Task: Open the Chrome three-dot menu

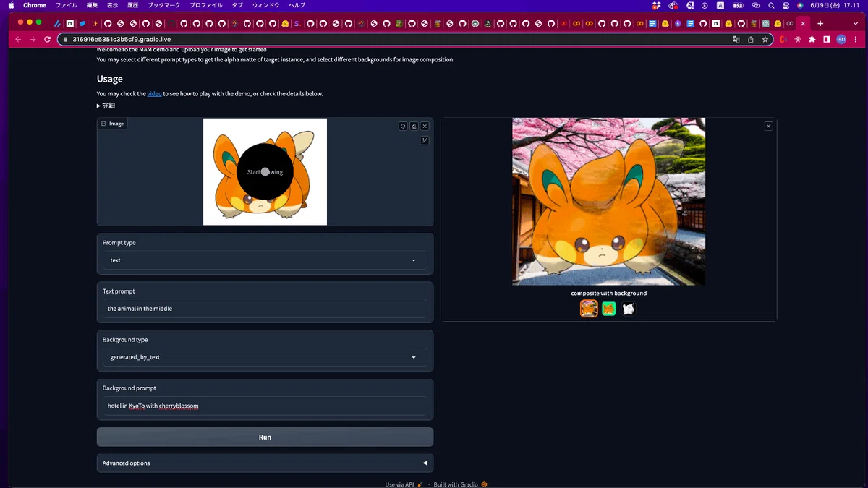Action: click(x=855, y=39)
